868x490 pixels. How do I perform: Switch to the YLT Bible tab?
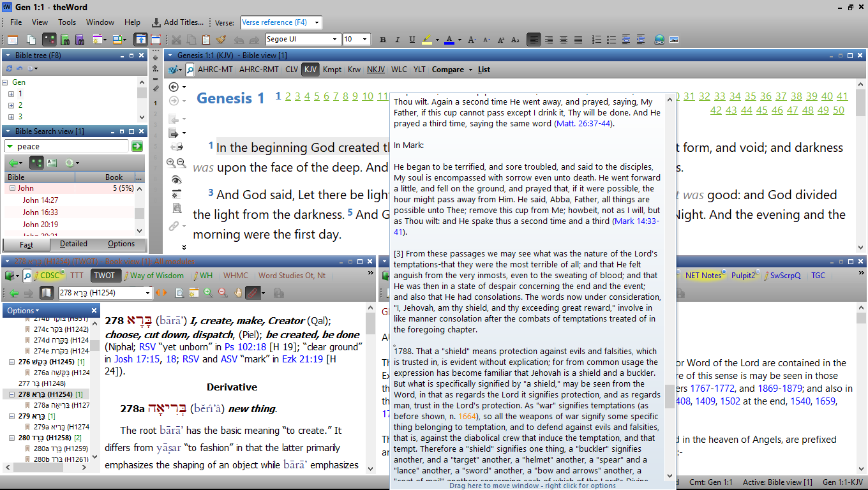pos(419,70)
